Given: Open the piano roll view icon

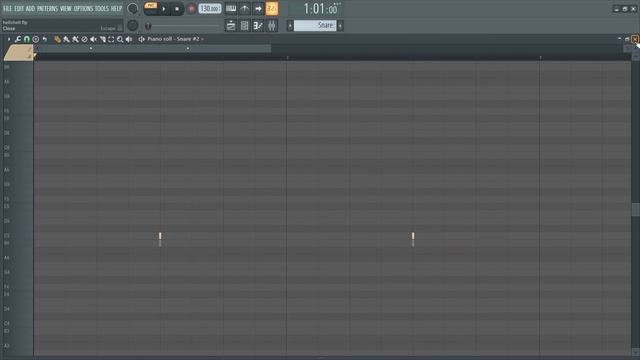Looking at the screenshot, I should 258,26.
